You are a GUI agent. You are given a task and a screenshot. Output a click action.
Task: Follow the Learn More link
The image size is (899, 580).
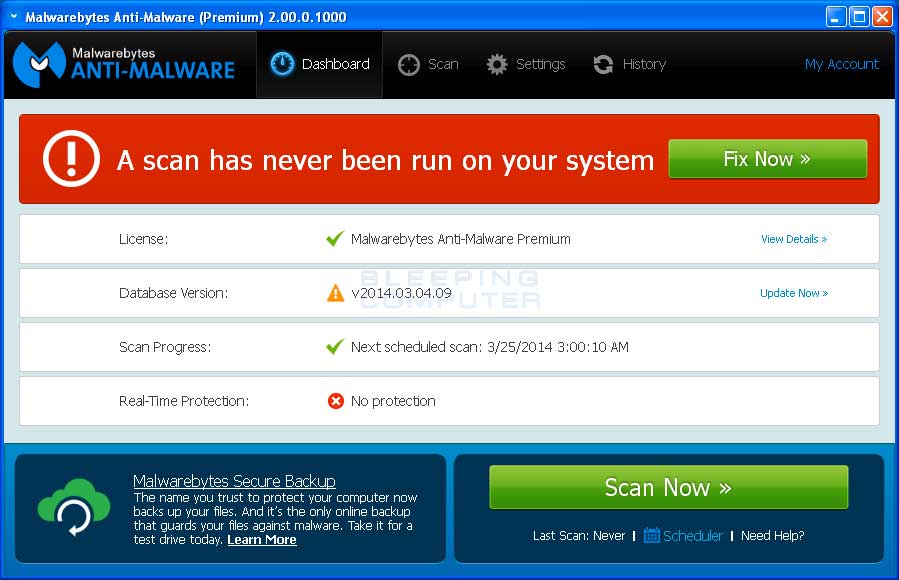pos(262,540)
